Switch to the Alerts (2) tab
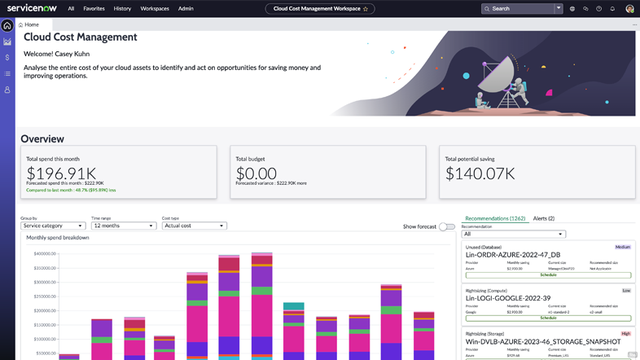Image resolution: width=640 pixels, height=360 pixels. click(x=544, y=219)
